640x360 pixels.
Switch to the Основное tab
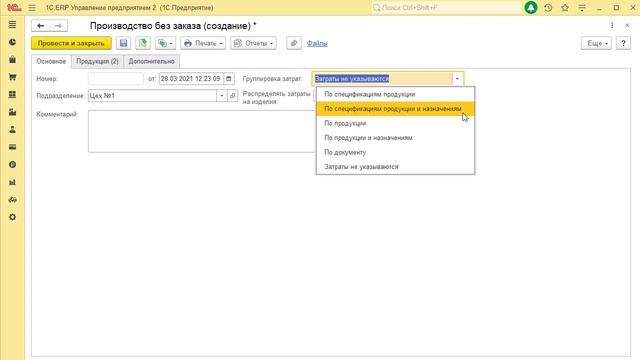(51, 61)
